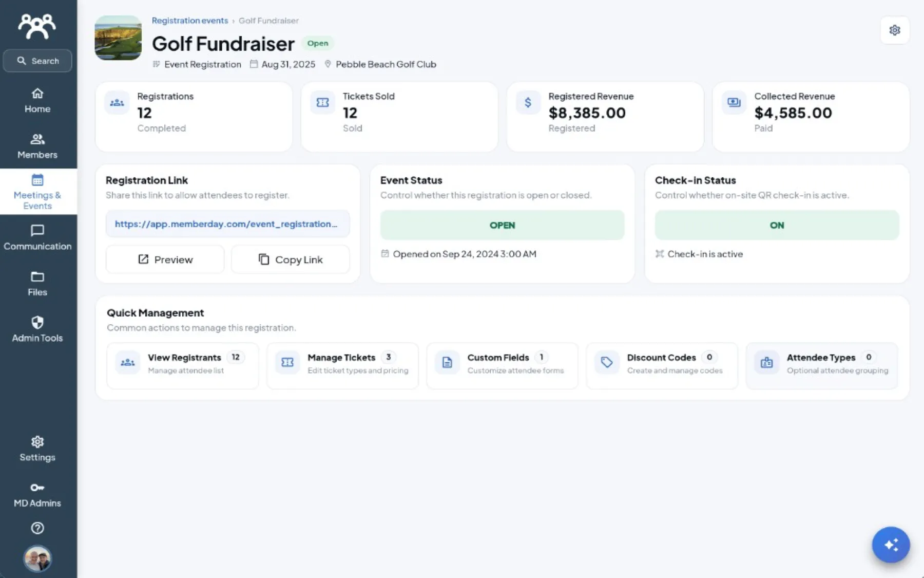
Task: Click the Check-in is active text
Action: tap(705, 254)
